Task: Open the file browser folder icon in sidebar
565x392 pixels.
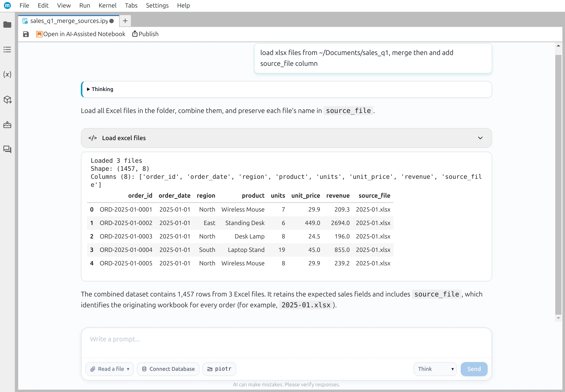Action: pos(7,25)
